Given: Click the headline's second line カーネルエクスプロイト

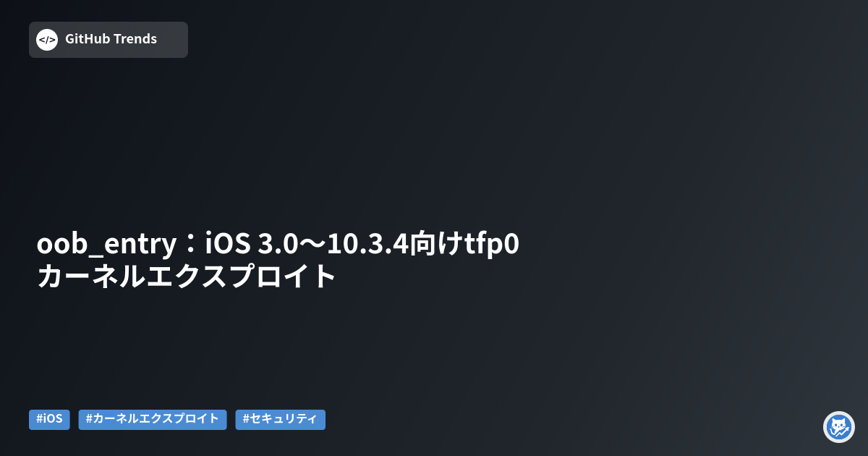Looking at the screenshot, I should pyautogui.click(x=187, y=276).
